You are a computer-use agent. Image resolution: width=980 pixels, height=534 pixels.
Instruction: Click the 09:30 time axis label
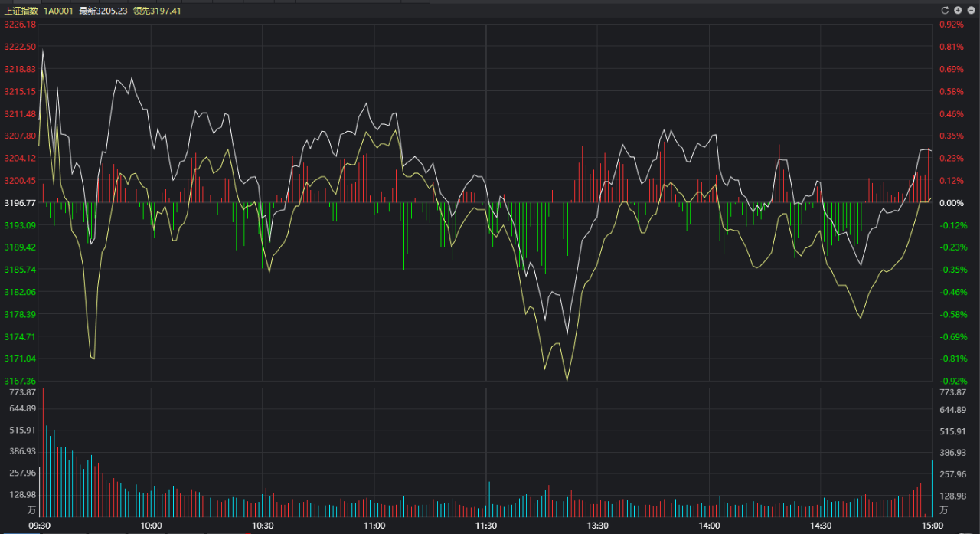pyautogui.click(x=40, y=526)
